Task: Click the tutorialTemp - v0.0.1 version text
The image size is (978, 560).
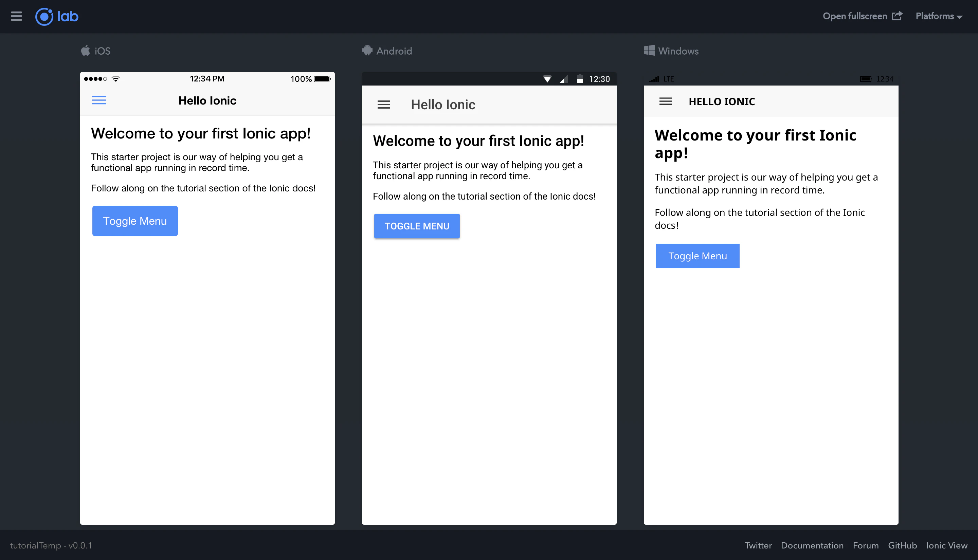Action: 51,545
